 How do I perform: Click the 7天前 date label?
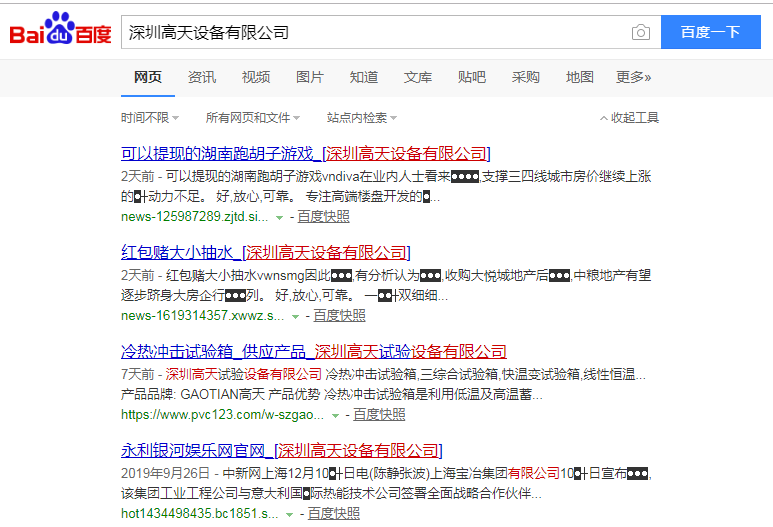click(x=138, y=375)
